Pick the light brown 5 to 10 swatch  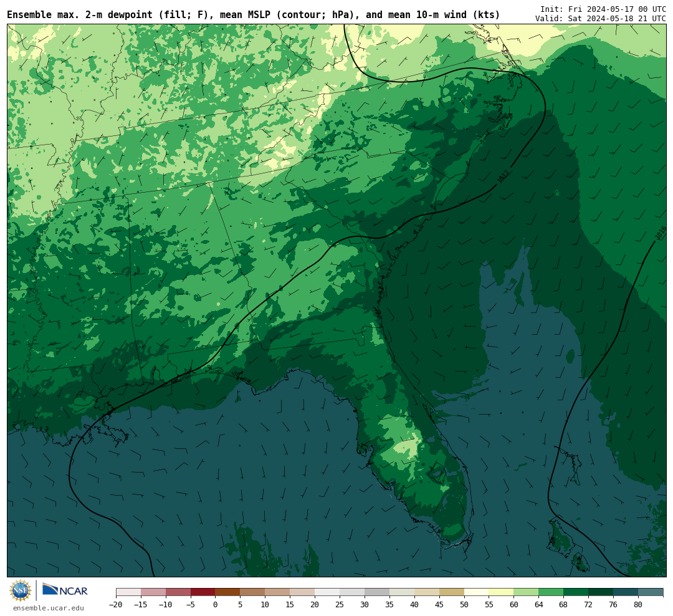(253, 592)
